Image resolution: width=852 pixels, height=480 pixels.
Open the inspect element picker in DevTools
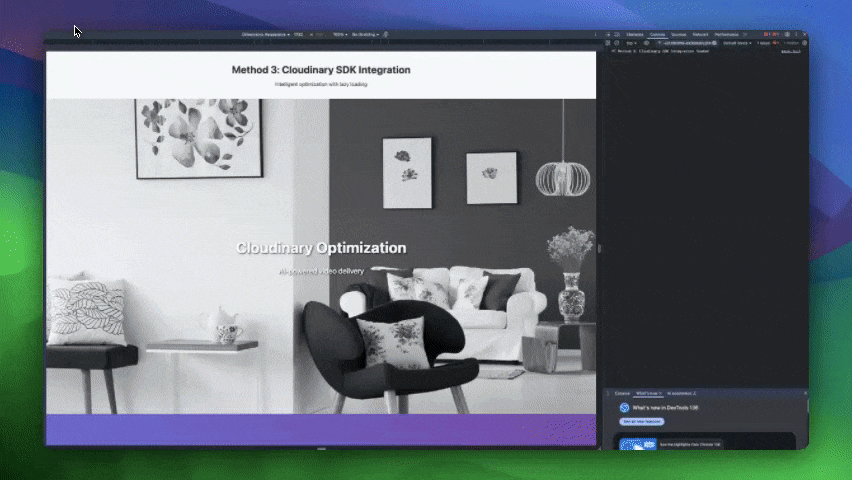point(608,35)
